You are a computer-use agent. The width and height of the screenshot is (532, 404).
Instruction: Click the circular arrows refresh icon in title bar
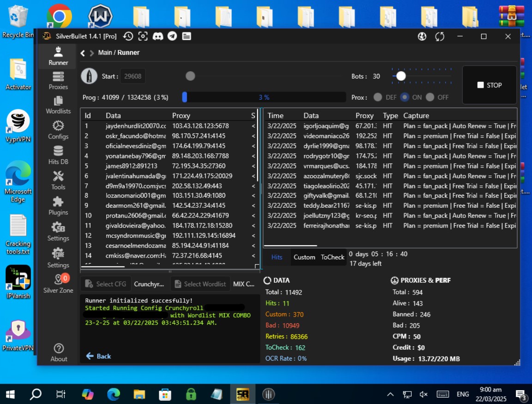coord(440,36)
